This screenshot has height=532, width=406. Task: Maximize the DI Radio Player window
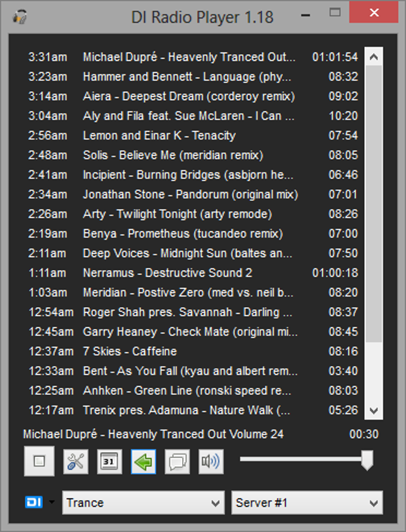point(335,13)
